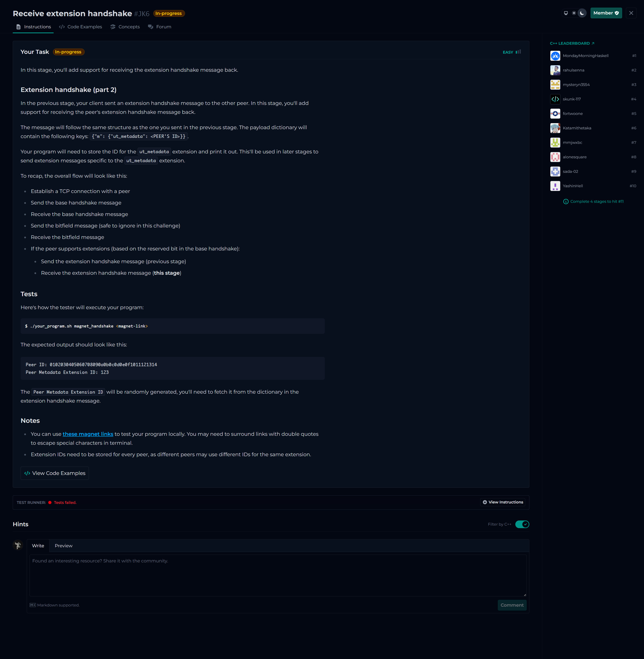Open the these magnet links hyperlink

click(88, 434)
